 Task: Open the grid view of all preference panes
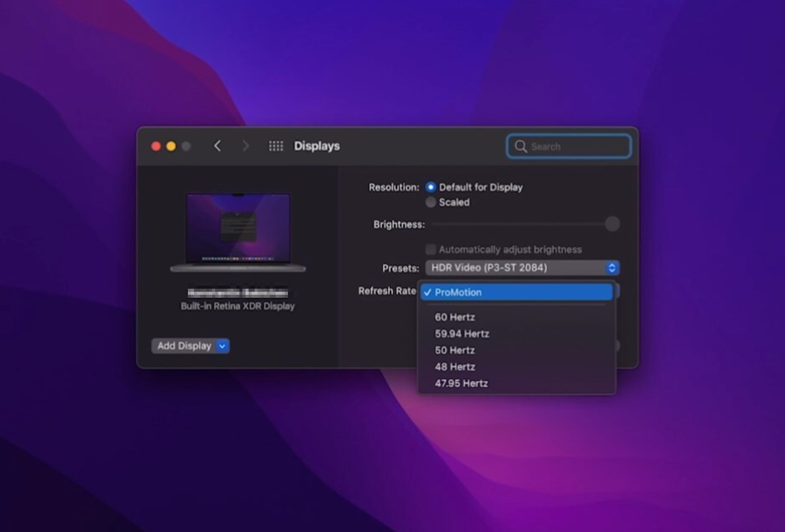point(276,146)
